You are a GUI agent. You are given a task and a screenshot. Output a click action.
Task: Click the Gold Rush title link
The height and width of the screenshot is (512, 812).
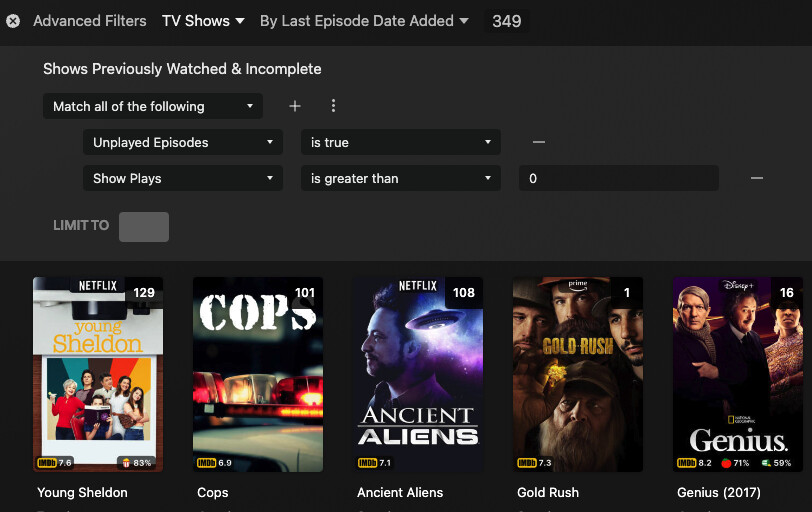[548, 492]
